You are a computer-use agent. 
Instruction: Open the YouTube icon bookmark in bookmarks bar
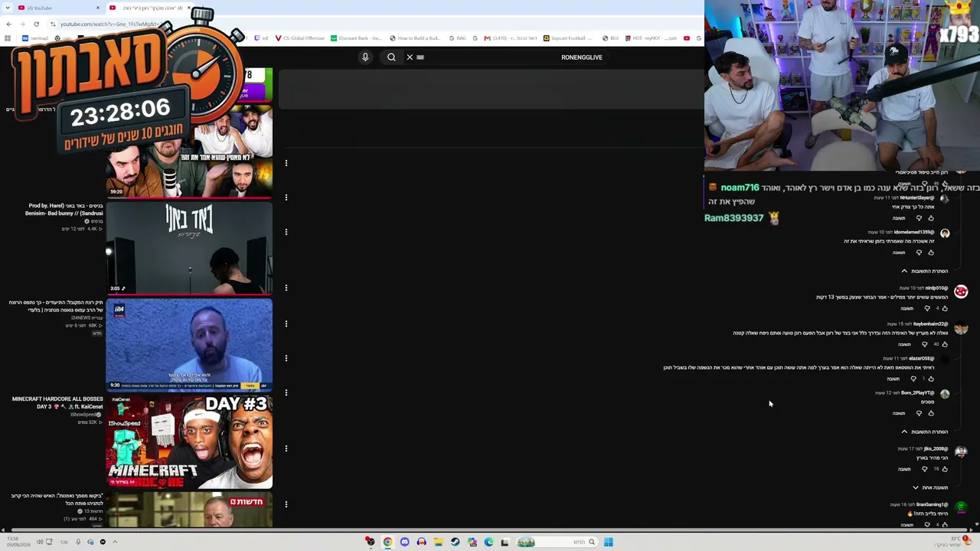[x=687, y=38]
